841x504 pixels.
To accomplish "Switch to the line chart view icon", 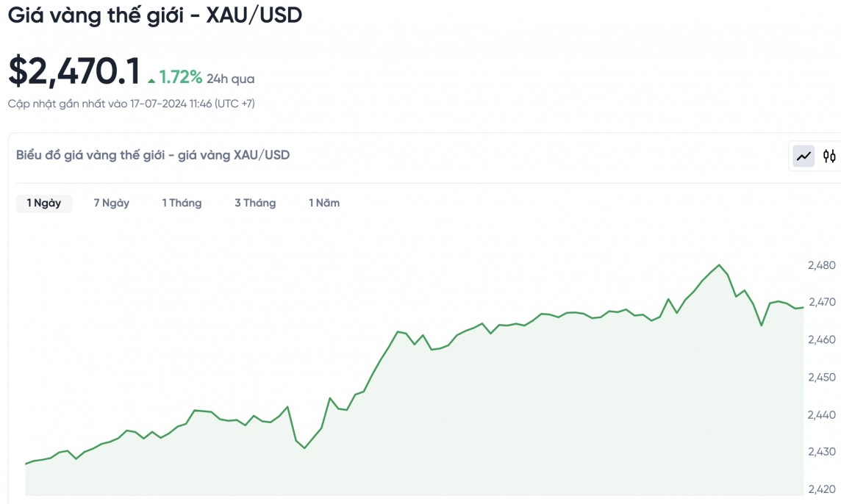I will pos(804,156).
